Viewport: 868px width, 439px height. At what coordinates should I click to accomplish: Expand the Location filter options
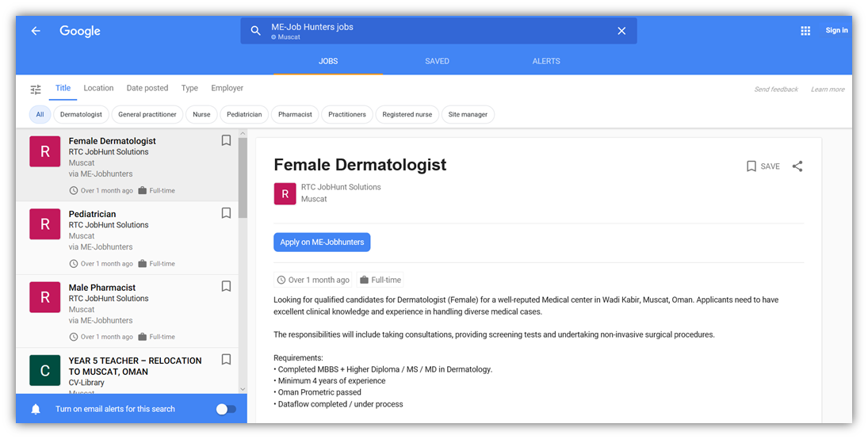(98, 88)
